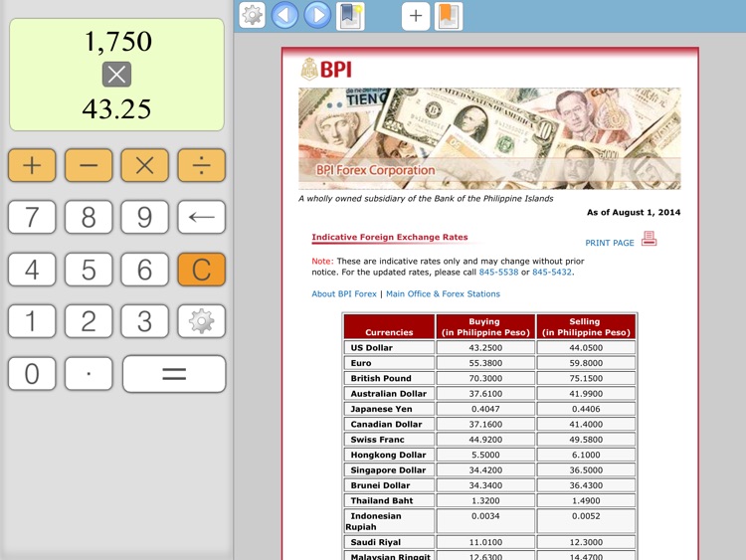
Task: Call link 845-5538
Action: [x=498, y=273]
